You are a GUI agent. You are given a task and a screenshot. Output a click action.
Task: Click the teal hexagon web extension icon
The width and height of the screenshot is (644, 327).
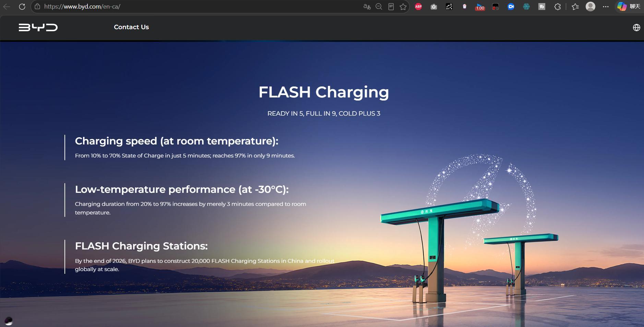pos(526,7)
